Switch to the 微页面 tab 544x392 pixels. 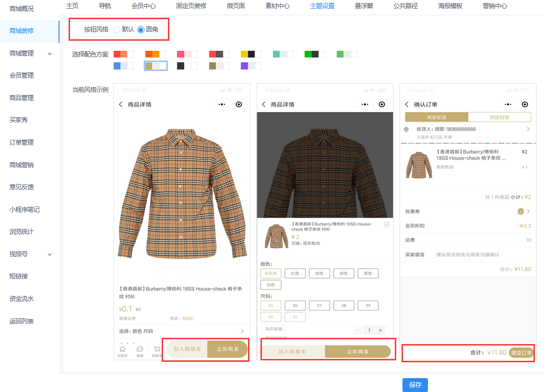(236, 6)
